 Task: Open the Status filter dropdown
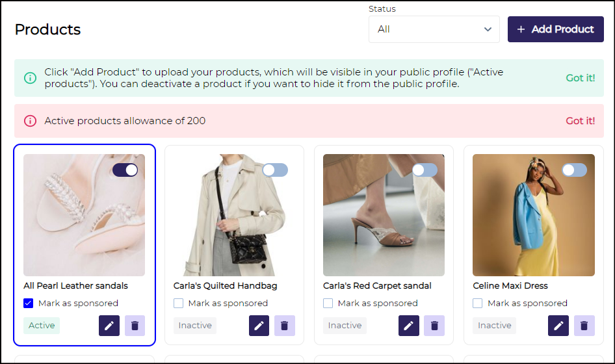[434, 29]
